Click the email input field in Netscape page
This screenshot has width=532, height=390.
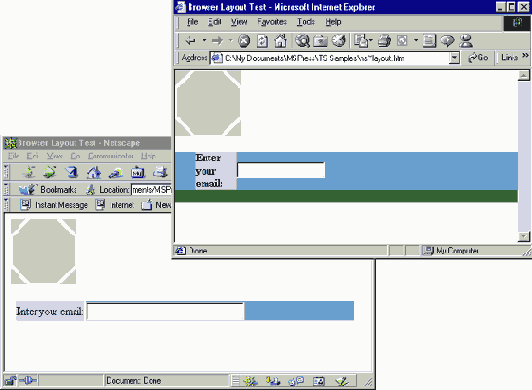(x=165, y=311)
